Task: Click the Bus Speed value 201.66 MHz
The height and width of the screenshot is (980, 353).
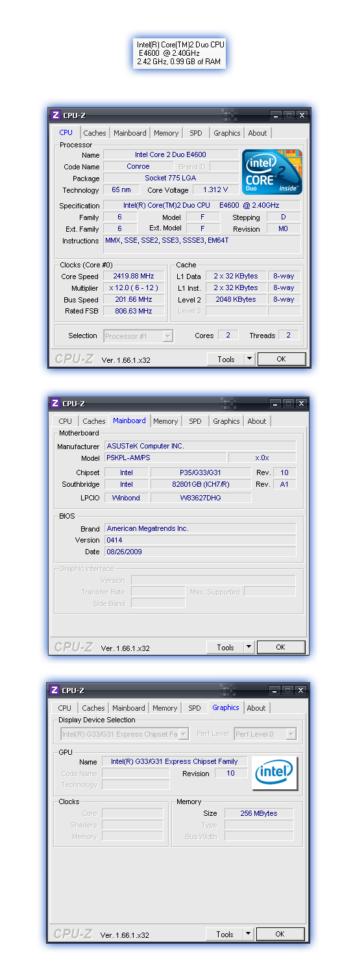Action: 134,299
